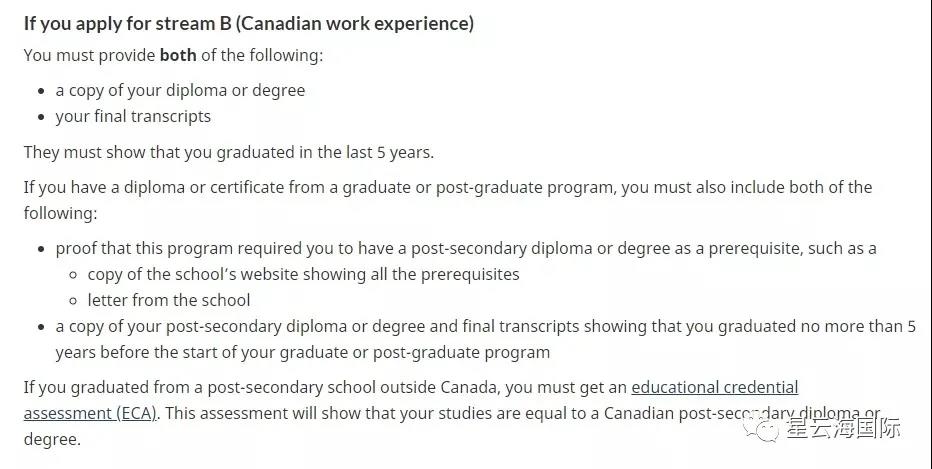Click the bullet dot before "proof that this program"
Viewport: 932px width, 469px height.
point(41,249)
